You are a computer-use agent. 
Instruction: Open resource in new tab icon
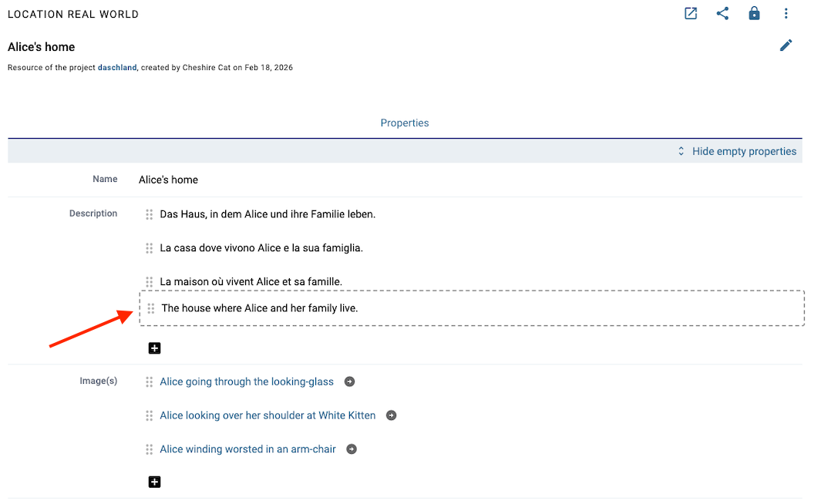[691, 14]
